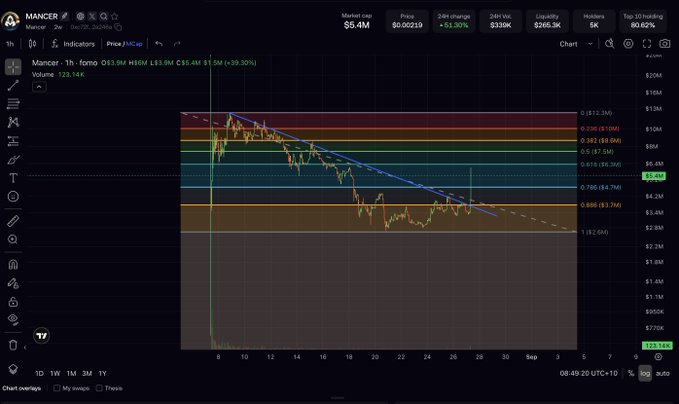Switch to Price display mode
This screenshot has height=404, width=679.
pyautogui.click(x=114, y=44)
